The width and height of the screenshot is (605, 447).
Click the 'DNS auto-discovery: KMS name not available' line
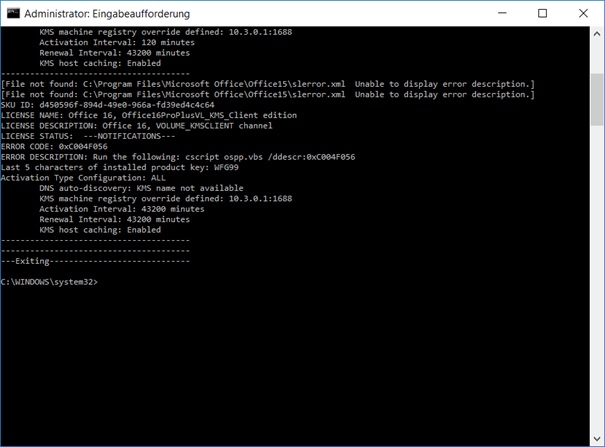tap(141, 188)
